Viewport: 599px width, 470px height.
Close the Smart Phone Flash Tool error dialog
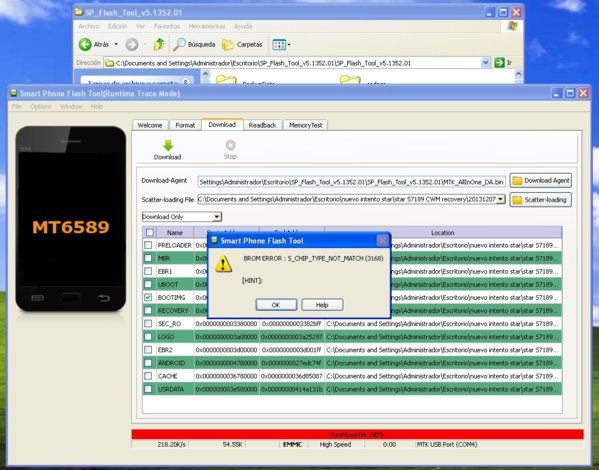[382, 240]
